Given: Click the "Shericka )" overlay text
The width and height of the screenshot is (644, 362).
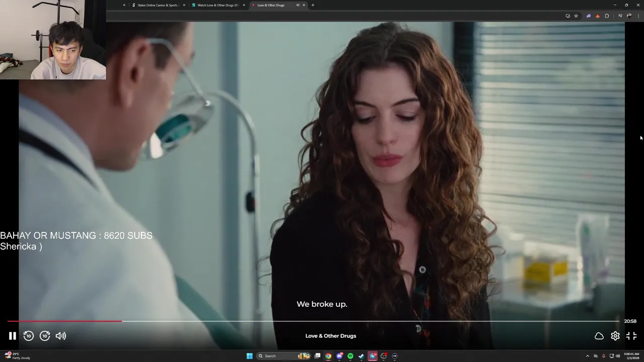Looking at the screenshot, I should click(21, 246).
